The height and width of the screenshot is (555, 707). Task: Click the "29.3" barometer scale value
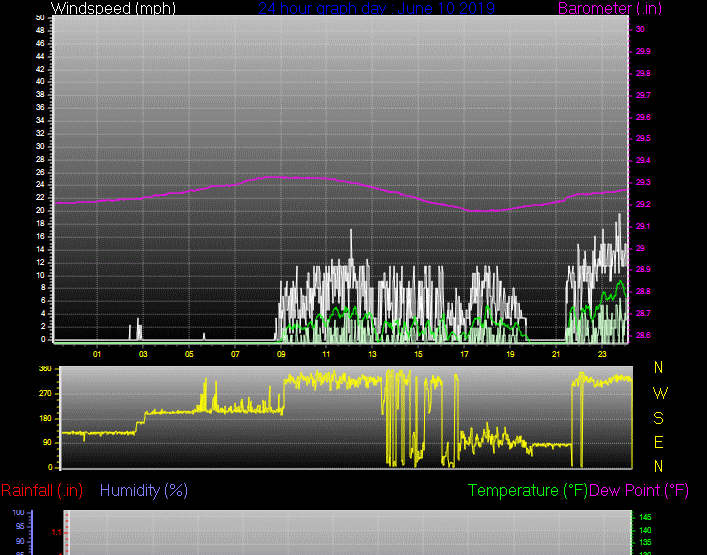643,183
